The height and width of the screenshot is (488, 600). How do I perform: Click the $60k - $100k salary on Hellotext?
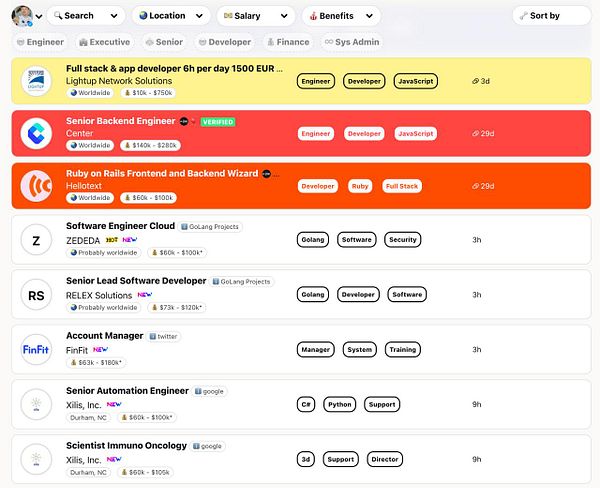coord(148,197)
